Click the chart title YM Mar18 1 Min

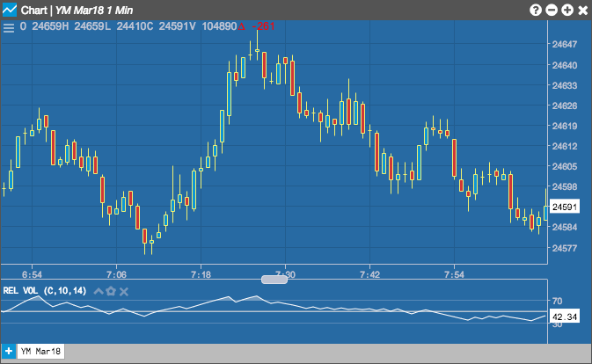(x=94, y=11)
